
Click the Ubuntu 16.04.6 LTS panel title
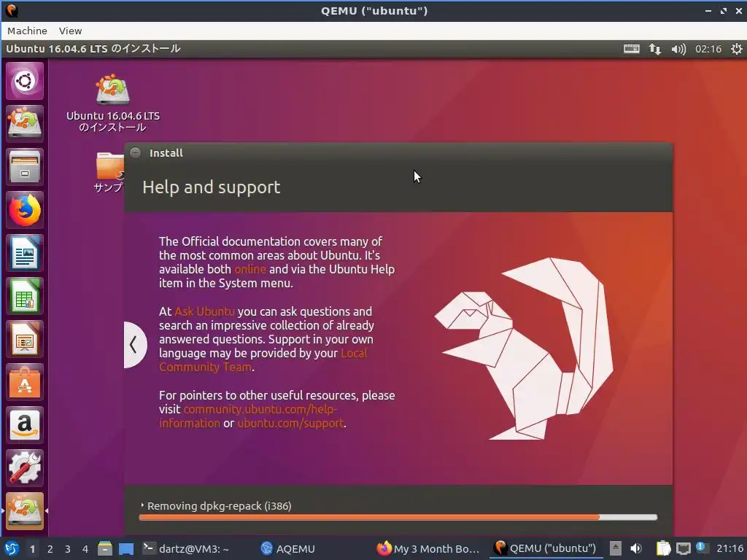click(x=93, y=49)
